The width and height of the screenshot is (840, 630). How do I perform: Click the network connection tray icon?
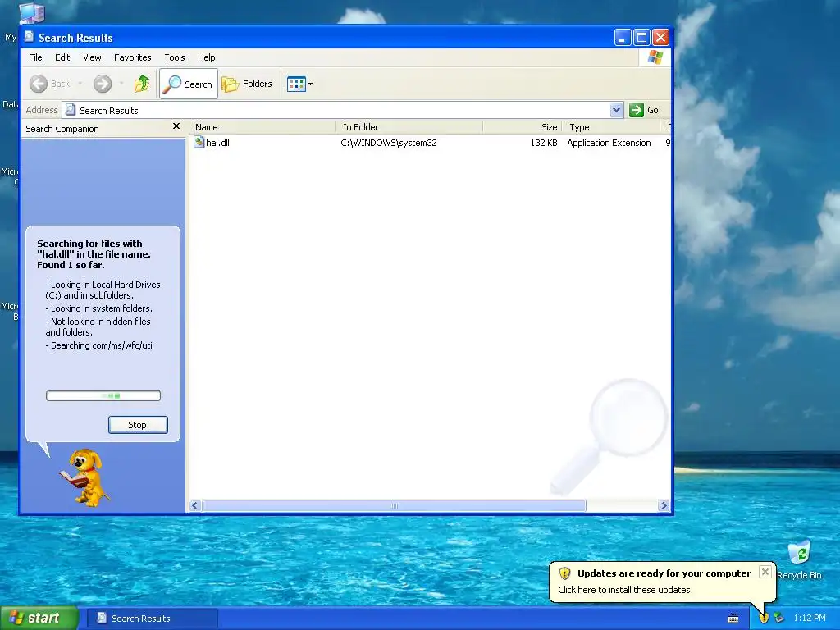click(779, 619)
